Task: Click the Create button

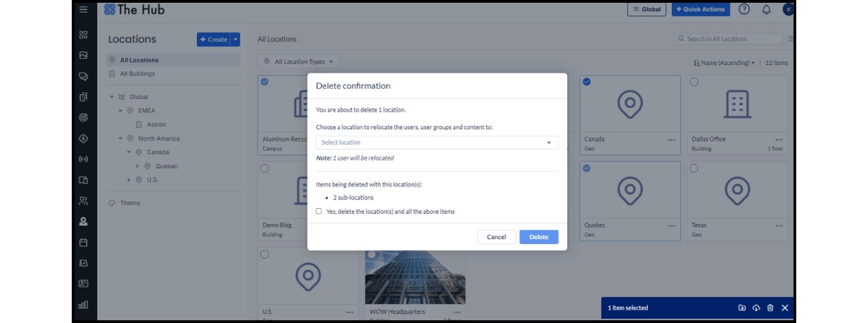Action: click(x=213, y=40)
